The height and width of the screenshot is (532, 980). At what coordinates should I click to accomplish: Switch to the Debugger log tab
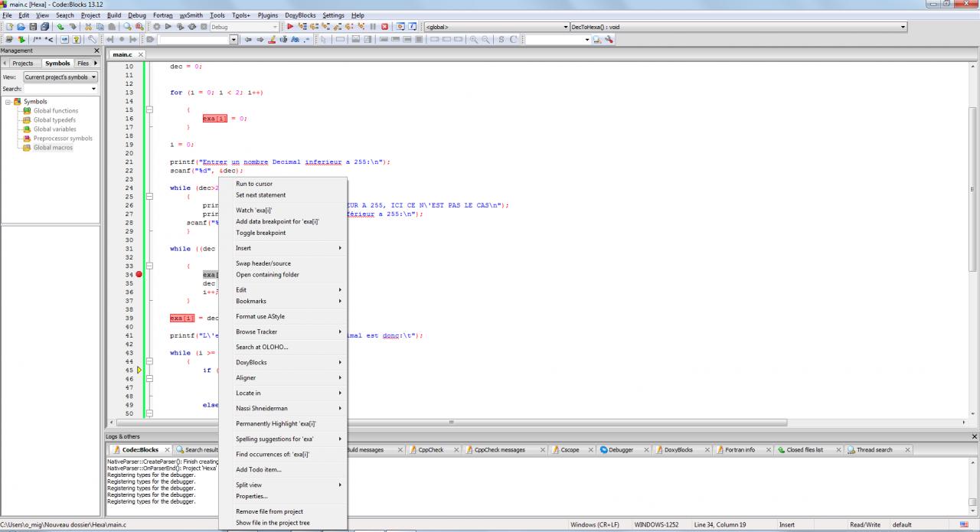pyautogui.click(x=621, y=450)
